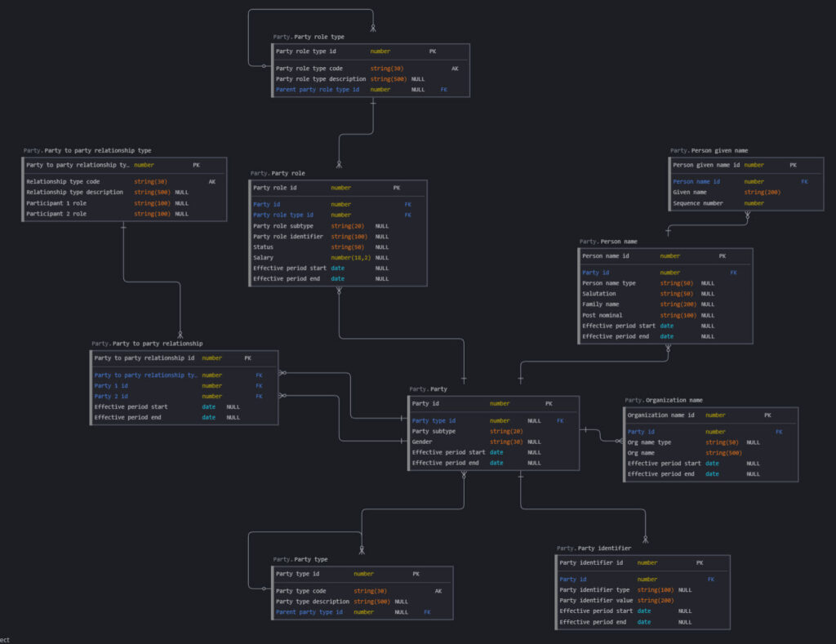Click Party 1 id foreign key row
The width and height of the screenshot is (836, 644).
coord(111,385)
